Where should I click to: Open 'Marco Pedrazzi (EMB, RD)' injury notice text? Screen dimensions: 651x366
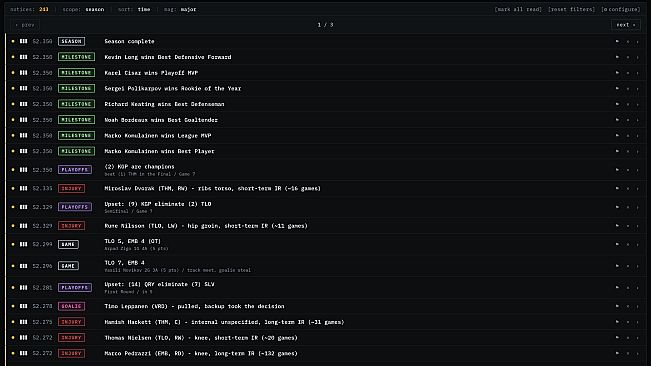(201, 354)
